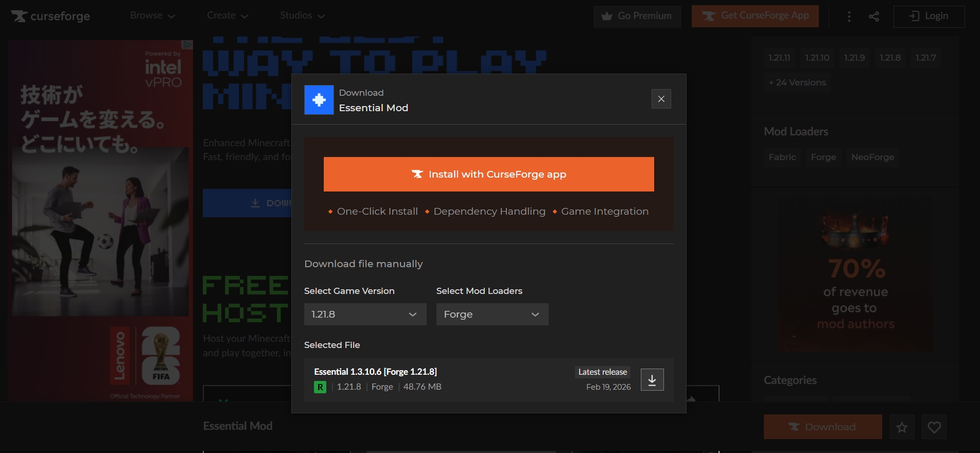Click the Go Premium button
The image size is (980, 453).
(x=637, y=16)
